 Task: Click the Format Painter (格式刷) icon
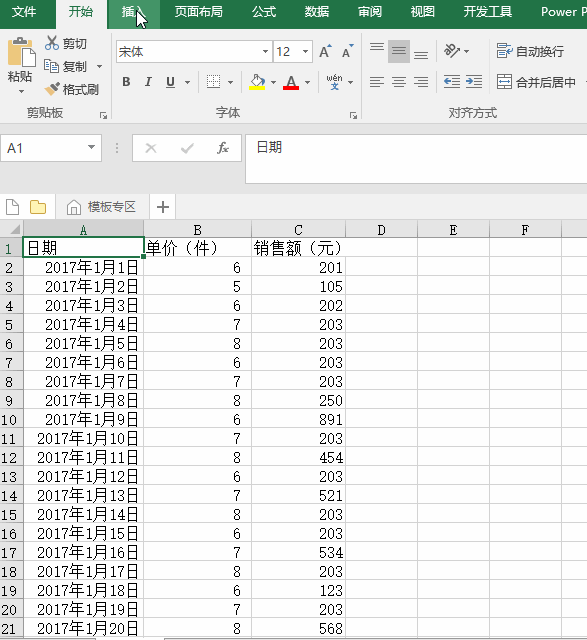52,89
